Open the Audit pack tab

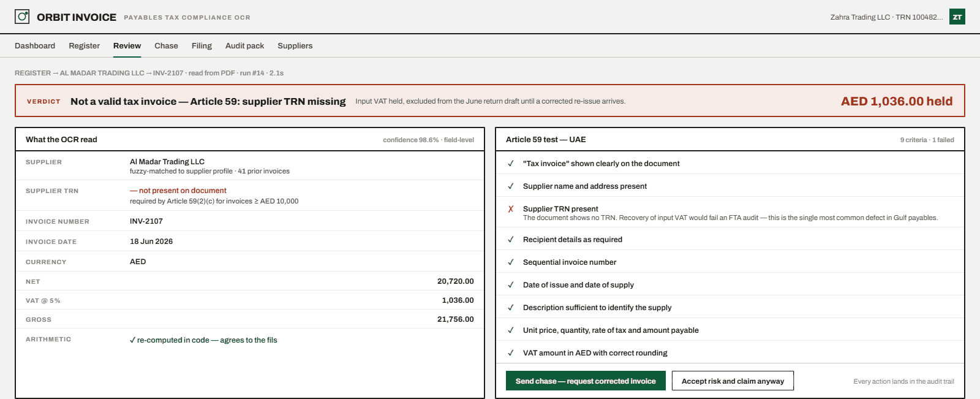(244, 46)
